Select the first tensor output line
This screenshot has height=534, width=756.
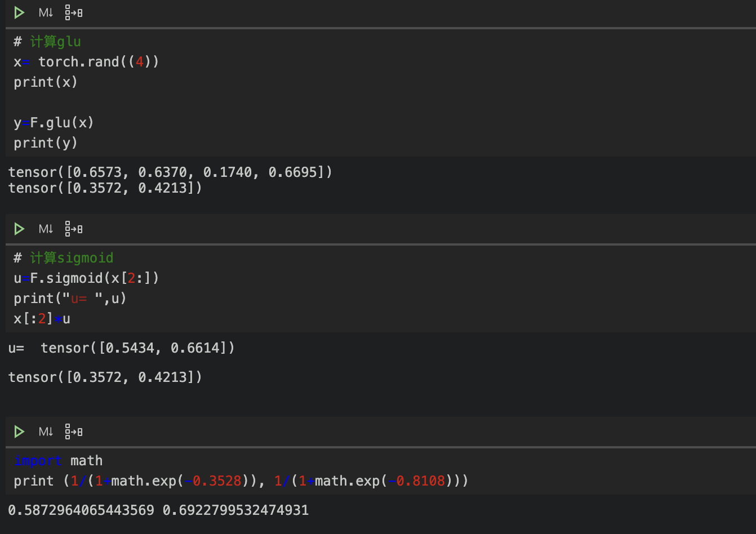(169, 172)
